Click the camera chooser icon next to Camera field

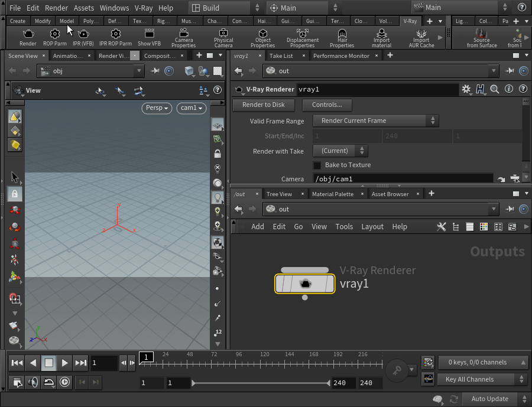[x=515, y=179]
